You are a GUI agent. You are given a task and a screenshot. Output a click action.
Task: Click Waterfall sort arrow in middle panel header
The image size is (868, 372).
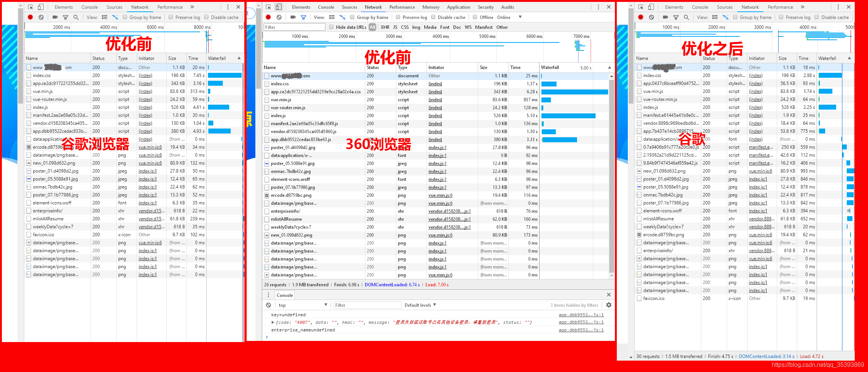[x=610, y=67]
